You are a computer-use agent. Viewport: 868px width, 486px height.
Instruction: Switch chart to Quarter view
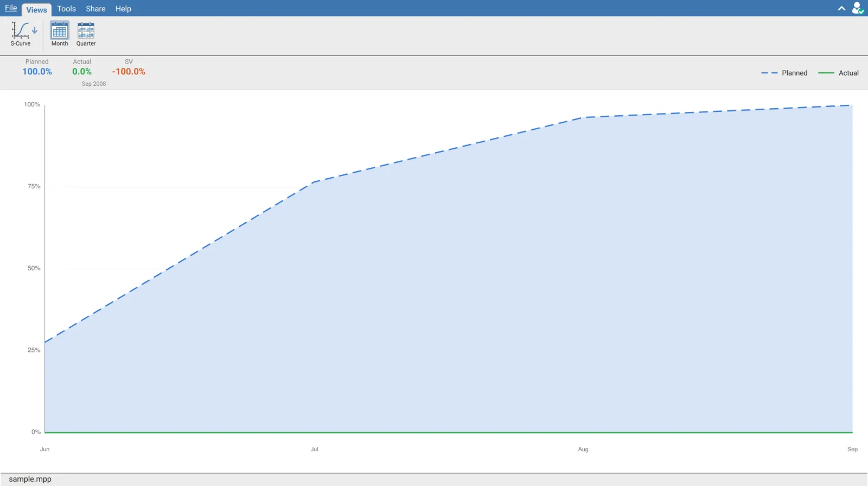click(x=86, y=34)
